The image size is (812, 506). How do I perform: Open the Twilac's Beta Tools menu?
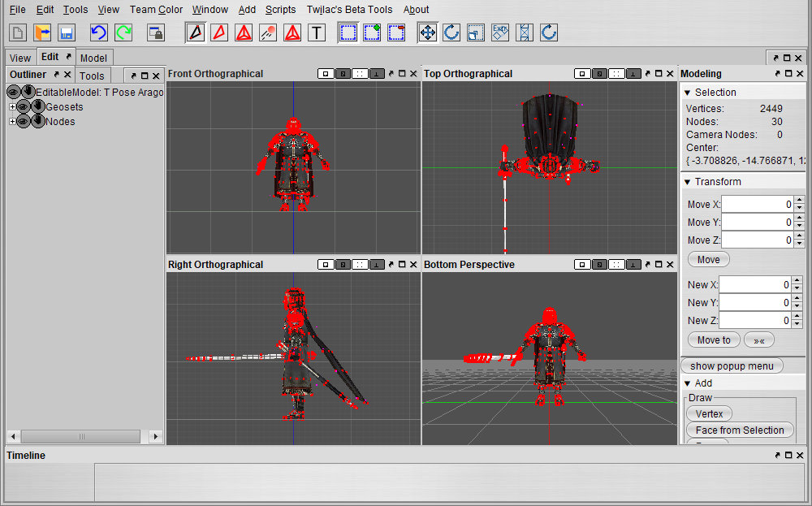[x=349, y=10]
